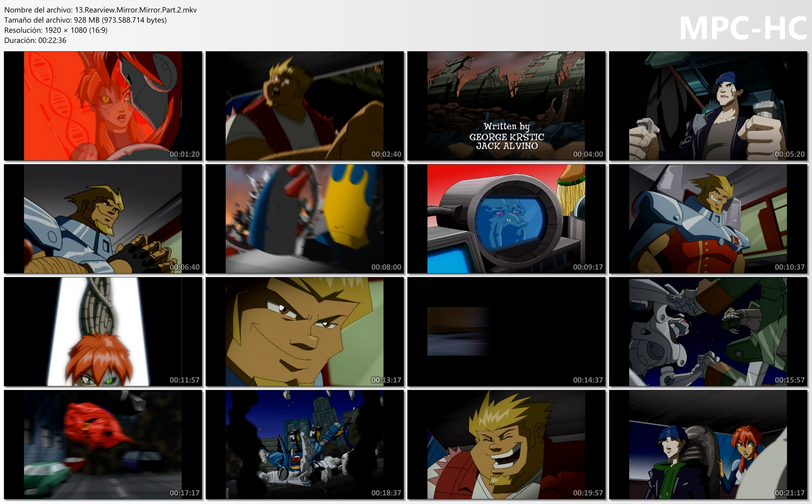
Task: Click the robots thumbnail at 00:15:57
Action: [x=708, y=331]
